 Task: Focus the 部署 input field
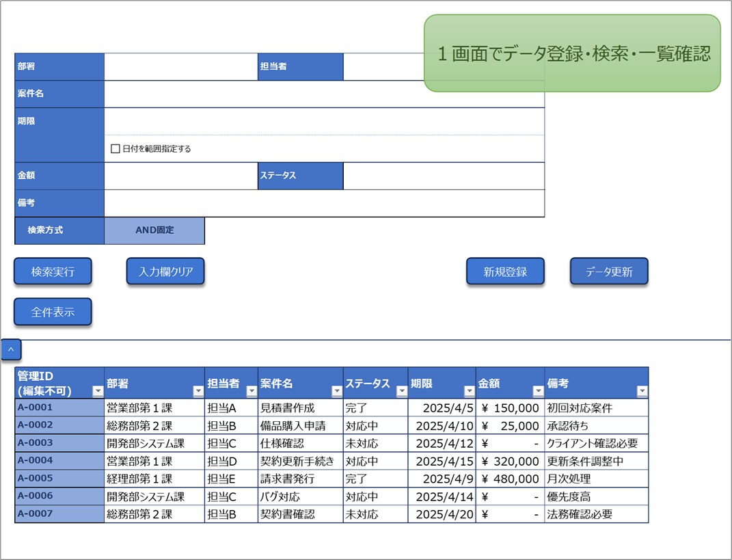coord(181,67)
